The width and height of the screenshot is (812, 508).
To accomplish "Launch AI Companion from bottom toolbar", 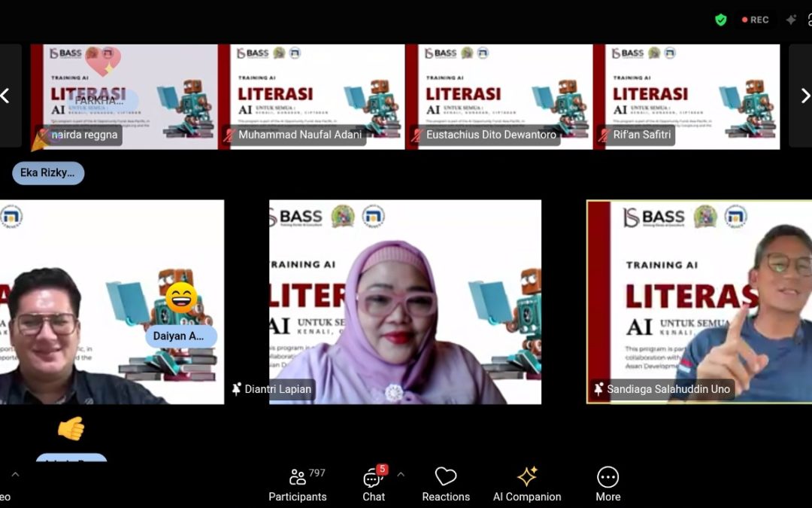I will click(527, 485).
